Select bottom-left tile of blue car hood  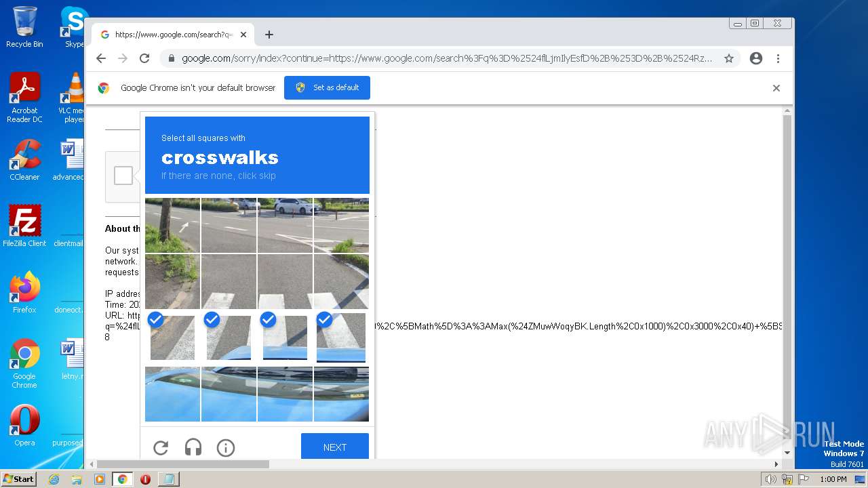coord(172,394)
